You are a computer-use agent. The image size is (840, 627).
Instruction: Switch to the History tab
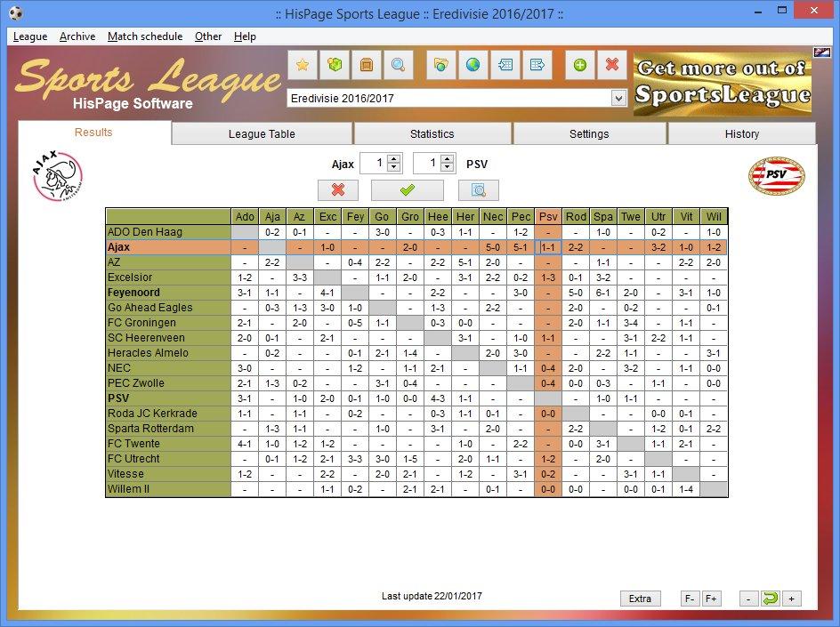(742, 134)
